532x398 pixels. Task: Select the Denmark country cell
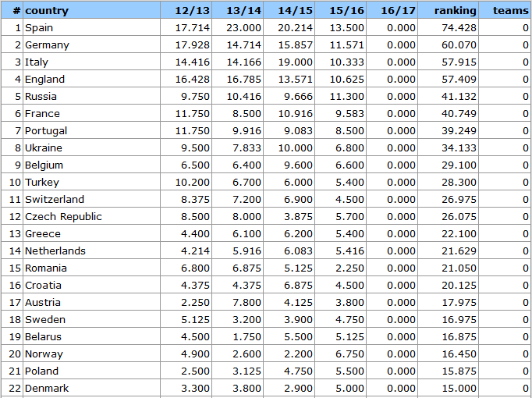(x=91, y=388)
